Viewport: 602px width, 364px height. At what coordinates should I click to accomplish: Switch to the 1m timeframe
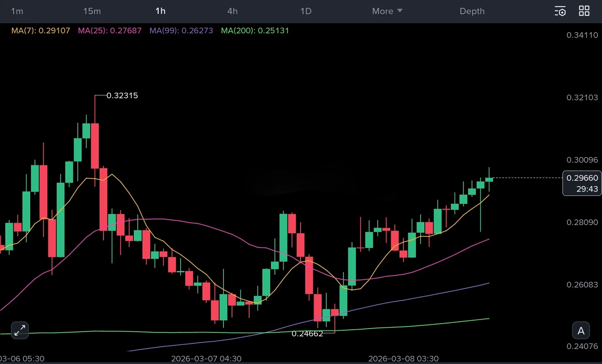[17, 11]
